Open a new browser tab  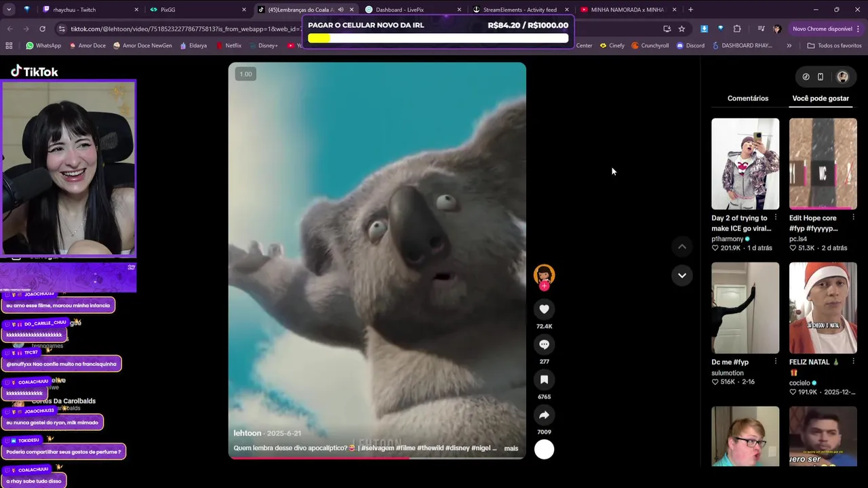tap(690, 9)
